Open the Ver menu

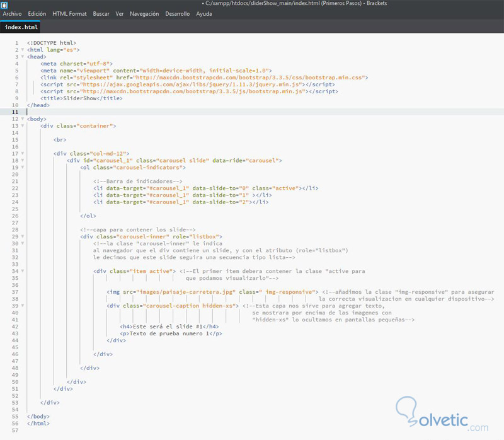(x=120, y=13)
